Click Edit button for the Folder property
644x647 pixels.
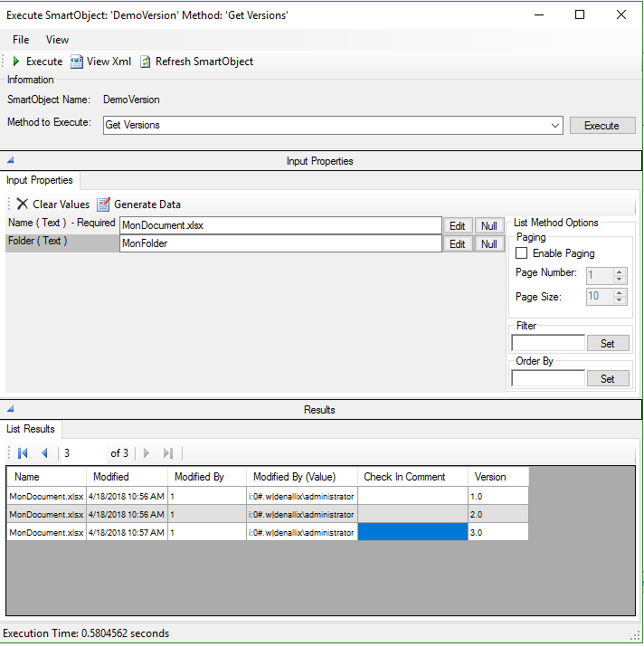458,244
